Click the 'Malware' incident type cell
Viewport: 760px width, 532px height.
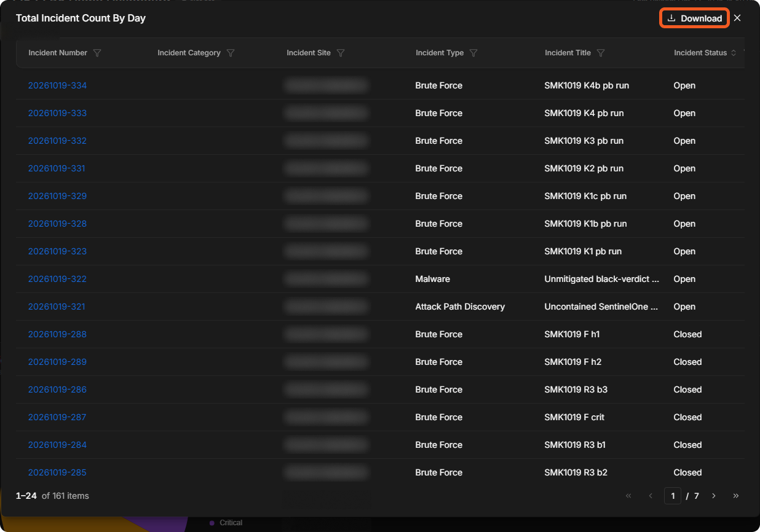click(x=433, y=279)
